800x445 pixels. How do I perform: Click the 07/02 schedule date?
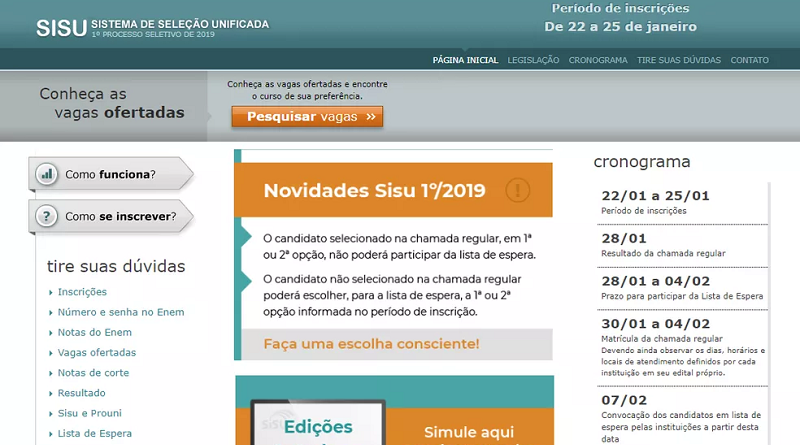(x=624, y=400)
